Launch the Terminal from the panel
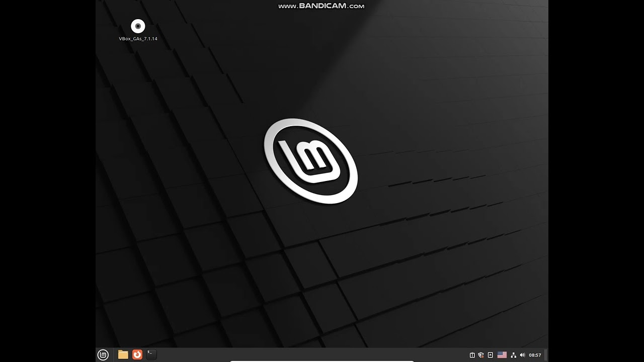 (x=151, y=355)
